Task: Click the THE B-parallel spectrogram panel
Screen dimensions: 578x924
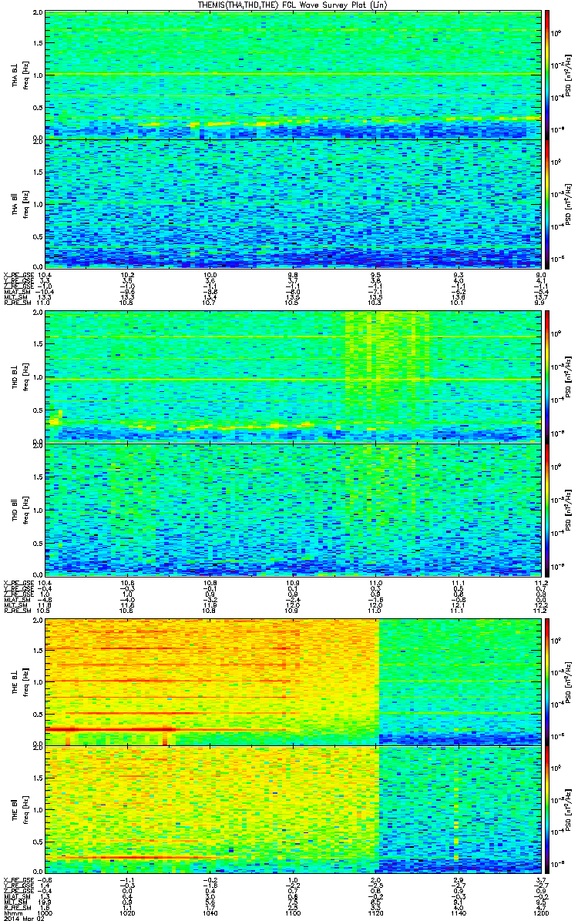Action: click(x=293, y=810)
